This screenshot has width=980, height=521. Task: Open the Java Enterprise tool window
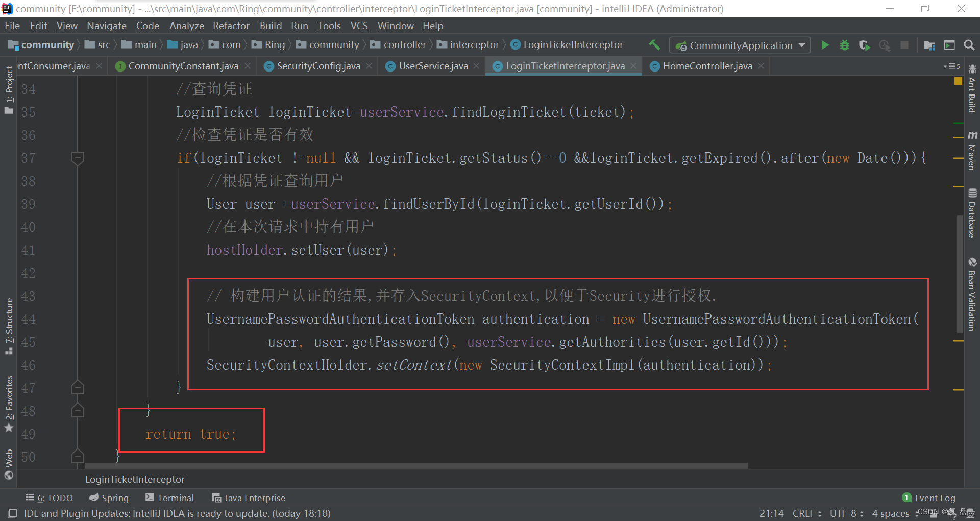(x=249, y=498)
